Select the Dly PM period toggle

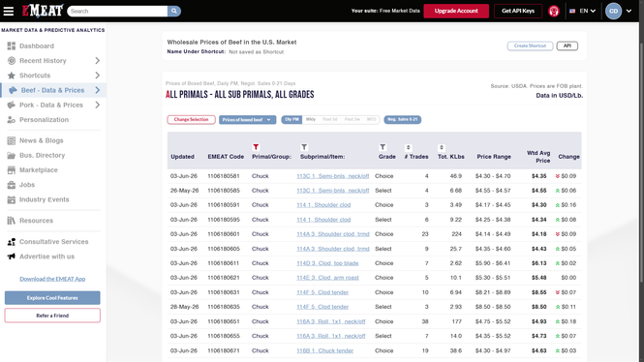pos(291,119)
